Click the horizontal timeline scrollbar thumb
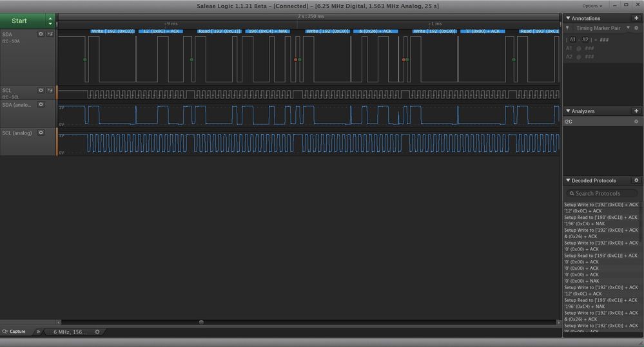 (x=201, y=322)
